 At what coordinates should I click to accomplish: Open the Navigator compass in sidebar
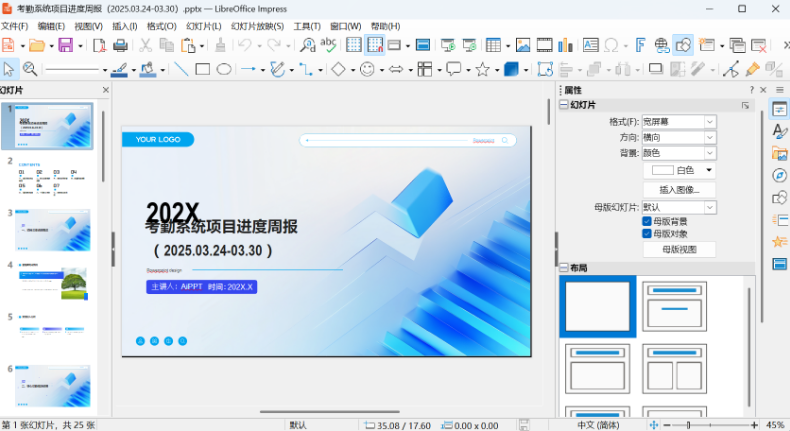(x=779, y=175)
